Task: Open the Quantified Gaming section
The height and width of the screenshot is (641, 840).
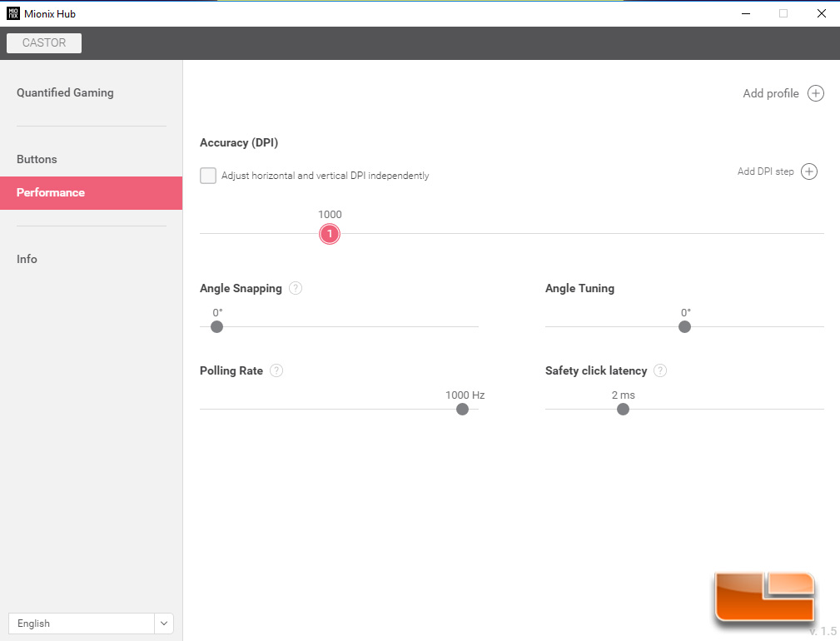Action: click(65, 92)
